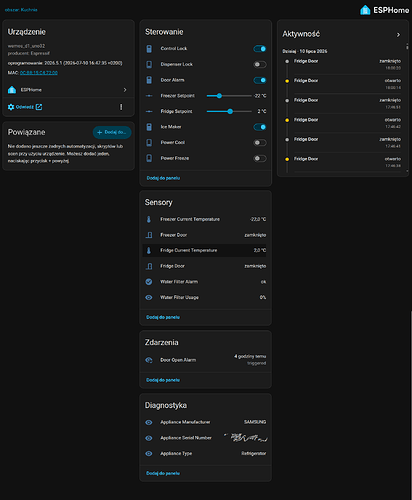Viewport: 412px width, 500px height.
Task: Open the MAC address link
Action: [x=39, y=73]
